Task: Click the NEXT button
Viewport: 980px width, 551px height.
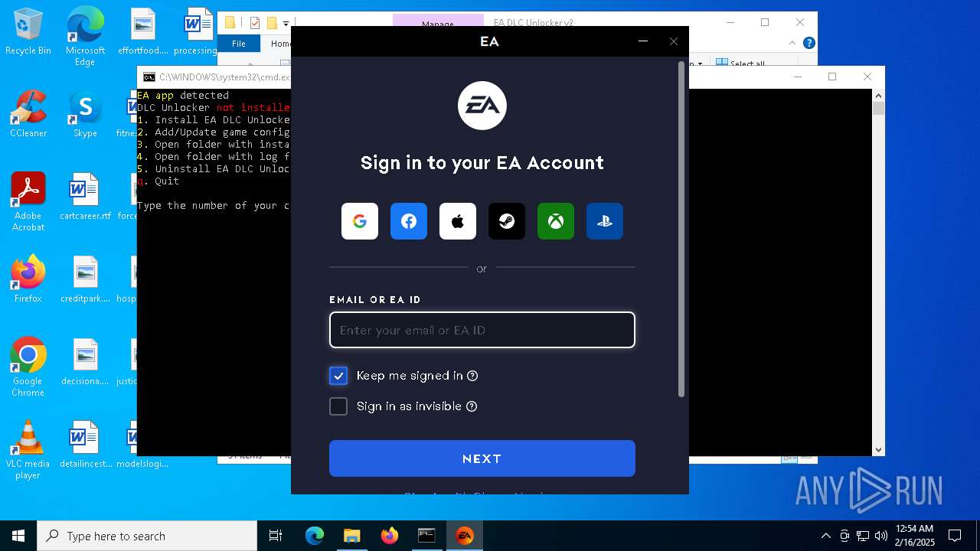Action: [482, 458]
